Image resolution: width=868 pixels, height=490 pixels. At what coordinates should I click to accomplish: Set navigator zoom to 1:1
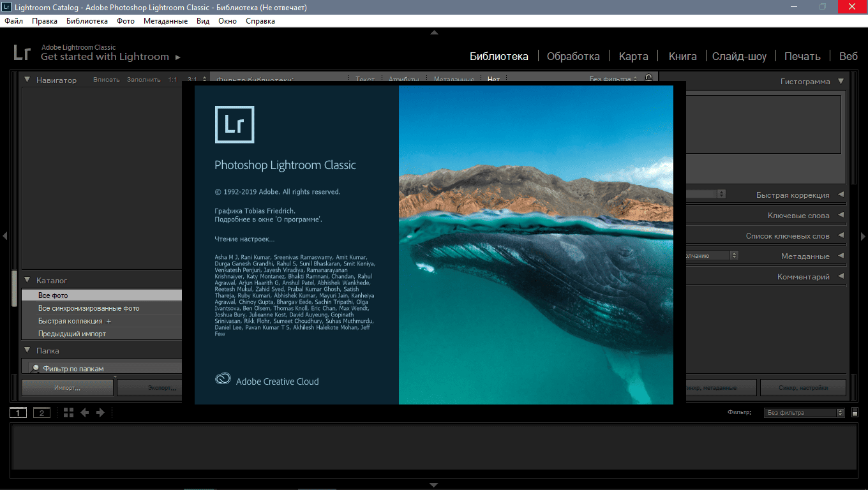(x=173, y=80)
